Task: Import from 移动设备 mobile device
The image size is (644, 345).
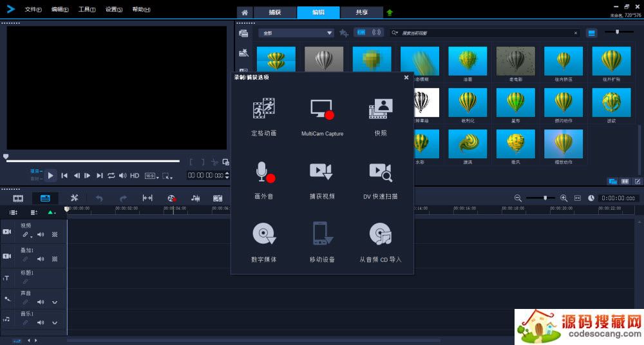Action: coord(322,234)
